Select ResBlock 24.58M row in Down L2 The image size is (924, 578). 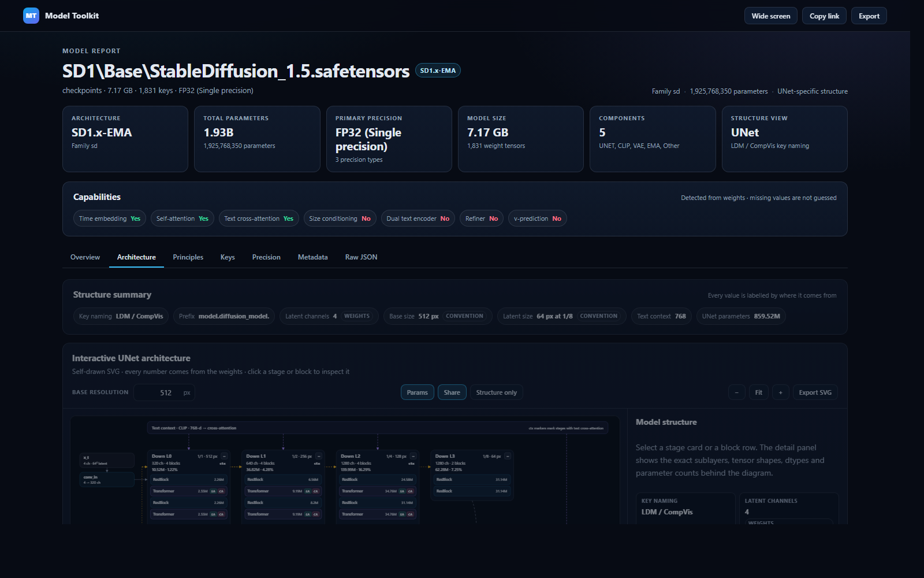click(x=378, y=479)
